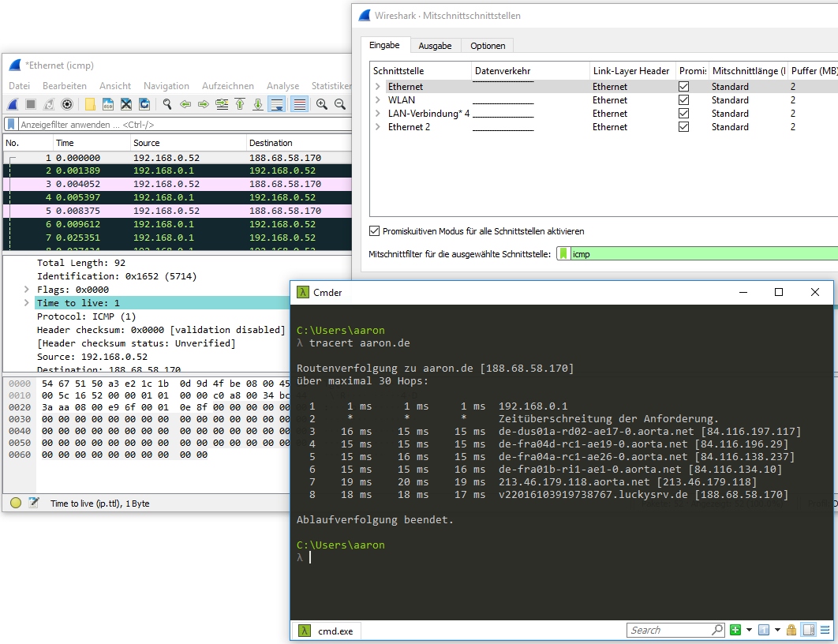Toggle alternative mode panel icon in Cmder
The width and height of the screenshot is (838, 644).
point(809,630)
